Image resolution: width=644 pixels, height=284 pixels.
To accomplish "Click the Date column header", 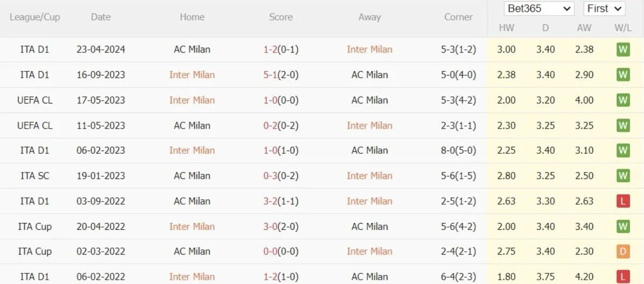I will click(x=100, y=17).
